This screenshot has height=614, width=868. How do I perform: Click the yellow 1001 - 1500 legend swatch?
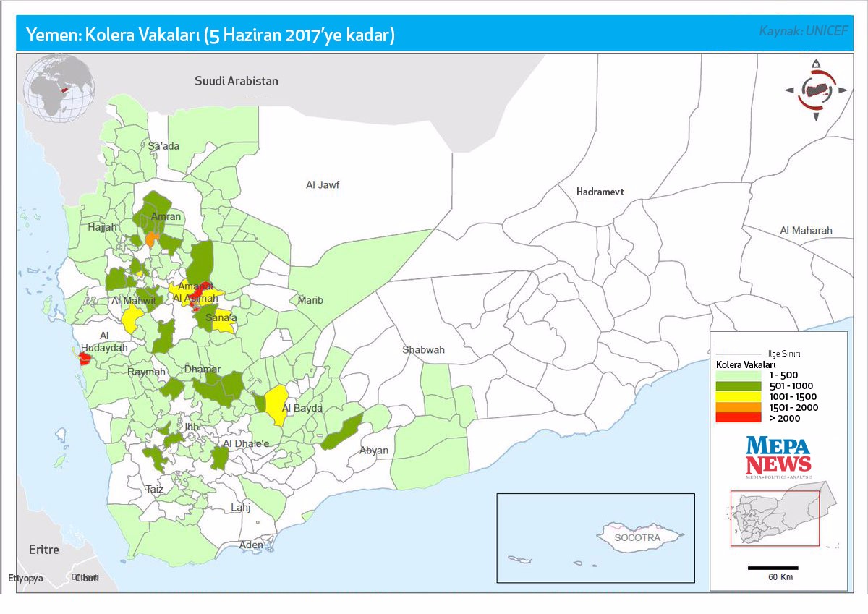[738, 396]
